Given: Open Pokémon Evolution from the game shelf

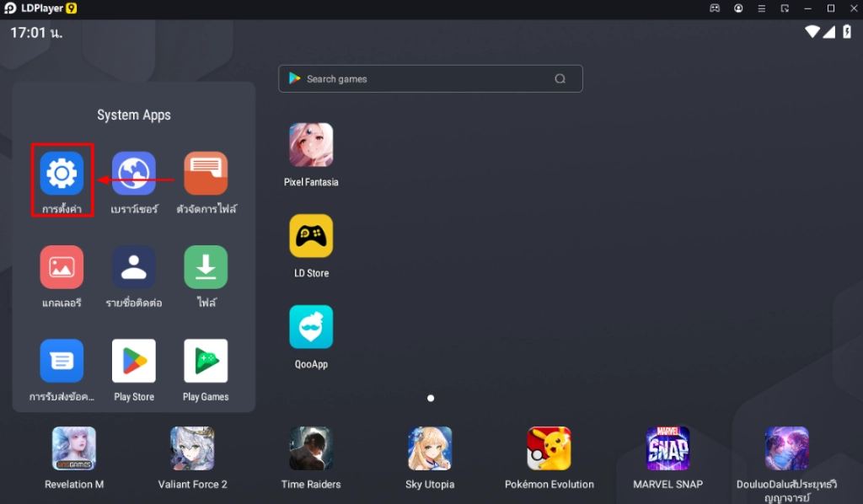Looking at the screenshot, I should click(549, 449).
